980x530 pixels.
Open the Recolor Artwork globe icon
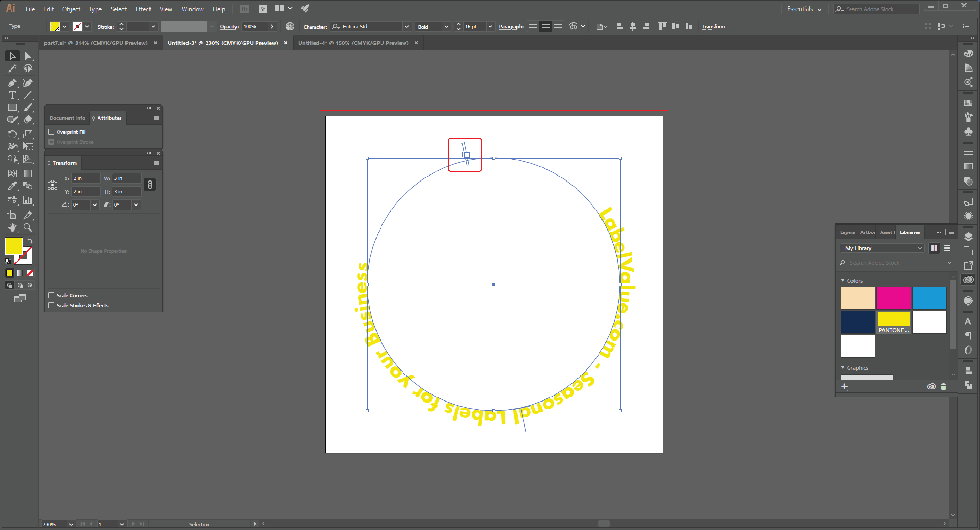(x=290, y=26)
